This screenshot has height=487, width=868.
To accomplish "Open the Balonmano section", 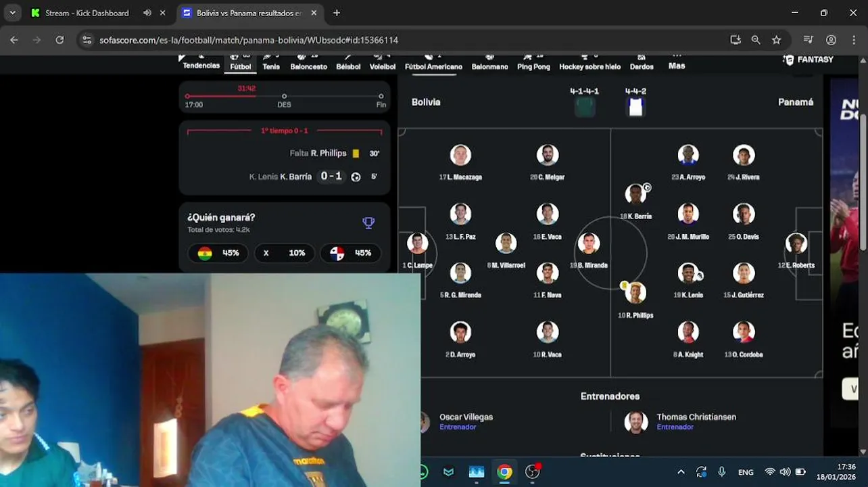I will pos(489,62).
